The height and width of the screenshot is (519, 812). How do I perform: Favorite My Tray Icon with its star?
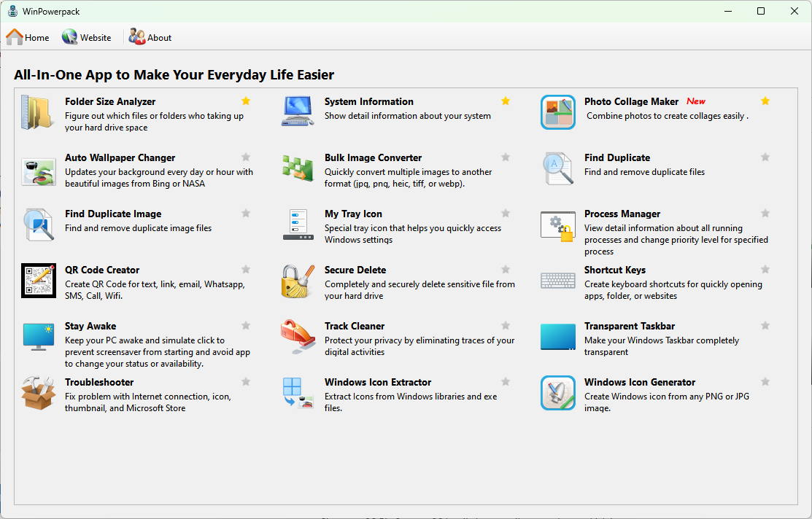coord(506,213)
